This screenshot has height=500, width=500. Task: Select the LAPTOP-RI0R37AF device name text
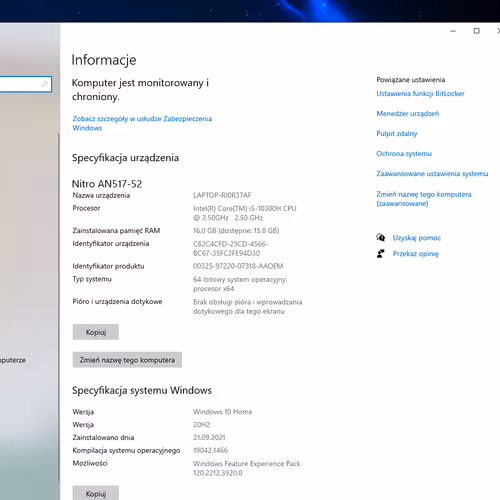[x=222, y=195]
